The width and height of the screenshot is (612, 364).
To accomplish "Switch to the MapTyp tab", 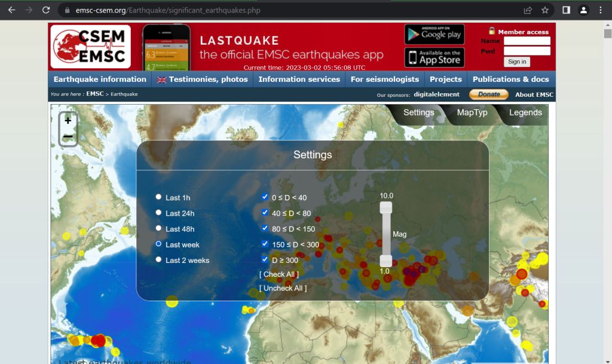I will [472, 113].
